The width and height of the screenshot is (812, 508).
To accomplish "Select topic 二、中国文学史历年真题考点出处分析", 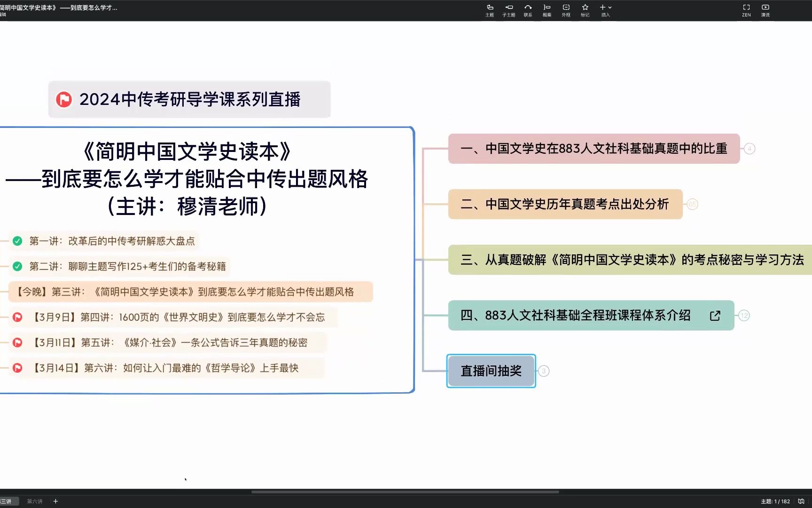I will (x=565, y=204).
